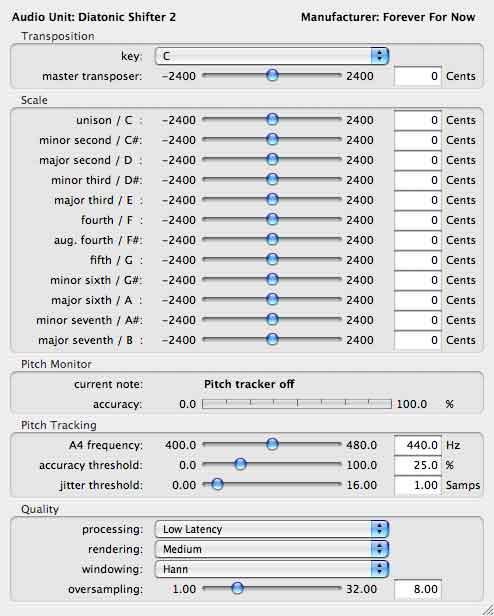Click the master transposer slider knob
Image resolution: width=494 pixels, height=616 pixels.
pyautogui.click(x=272, y=75)
